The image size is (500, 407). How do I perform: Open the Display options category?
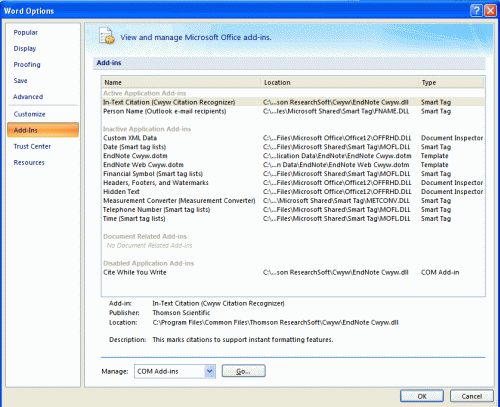pos(25,48)
